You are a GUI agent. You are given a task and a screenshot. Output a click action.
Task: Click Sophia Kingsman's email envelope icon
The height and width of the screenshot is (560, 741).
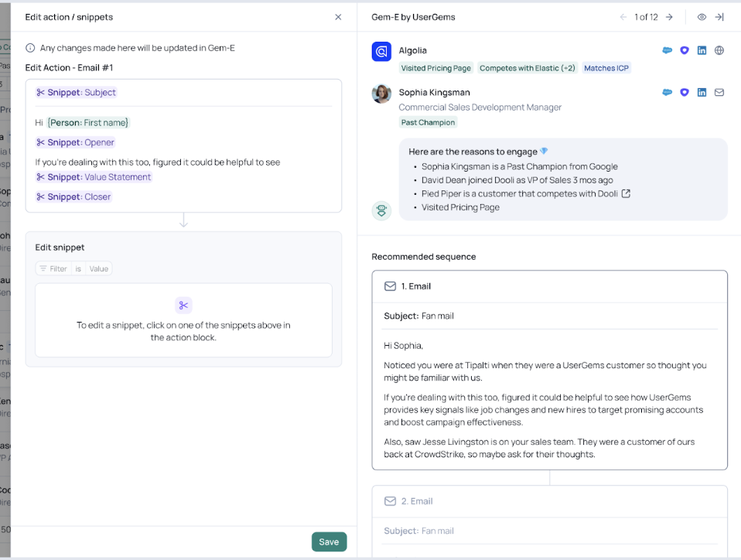click(719, 92)
